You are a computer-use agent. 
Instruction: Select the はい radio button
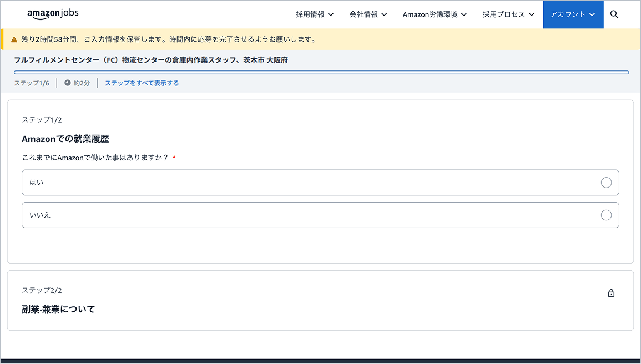coord(606,183)
